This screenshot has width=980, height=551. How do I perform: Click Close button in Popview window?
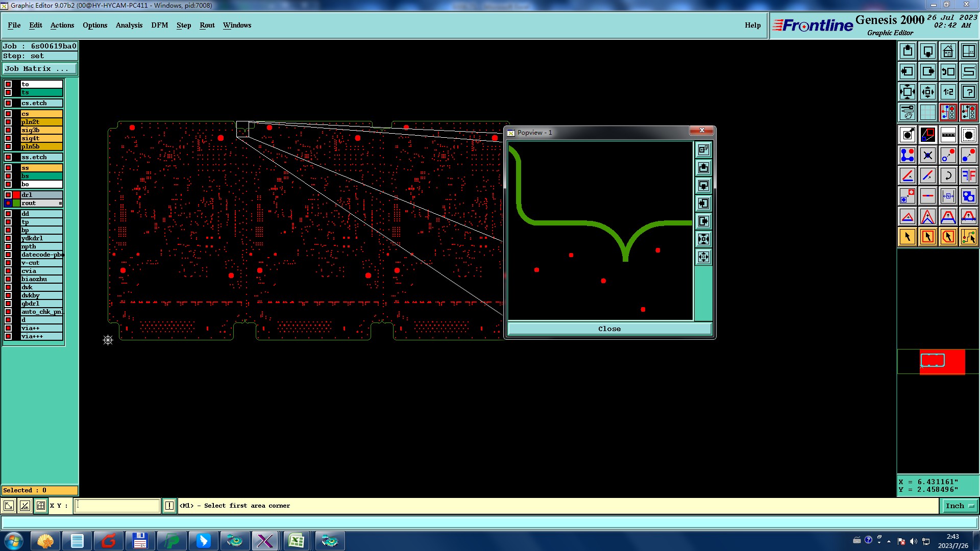point(609,329)
